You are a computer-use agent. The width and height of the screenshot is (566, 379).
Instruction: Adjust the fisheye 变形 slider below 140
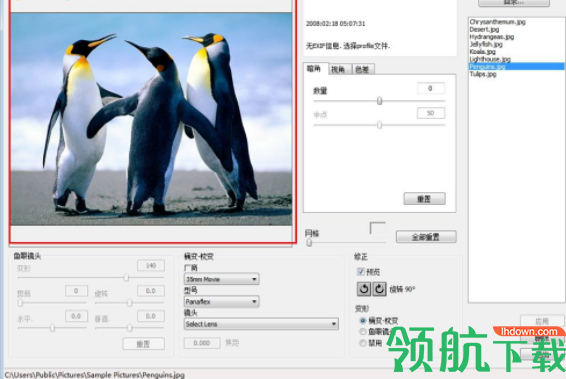(126, 277)
